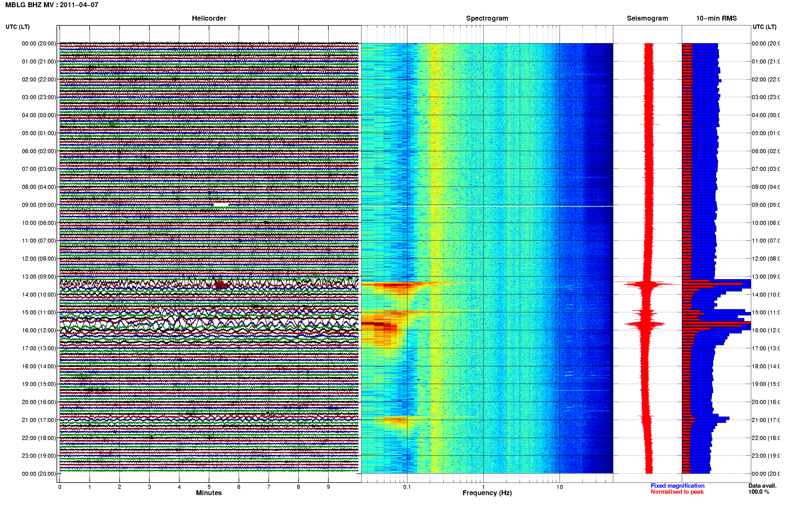
Task: Click the left '07:00 (03:00)' time label
Action: (x=39, y=169)
